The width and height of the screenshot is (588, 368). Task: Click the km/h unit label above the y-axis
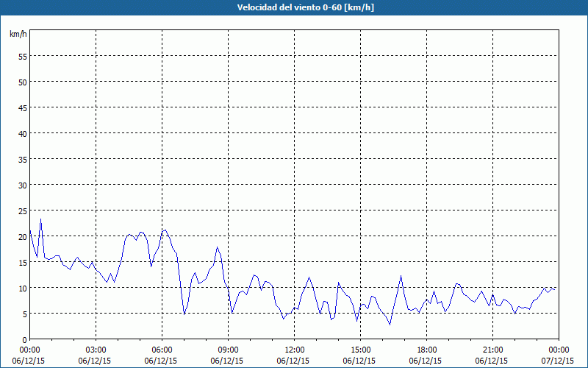tap(18, 34)
